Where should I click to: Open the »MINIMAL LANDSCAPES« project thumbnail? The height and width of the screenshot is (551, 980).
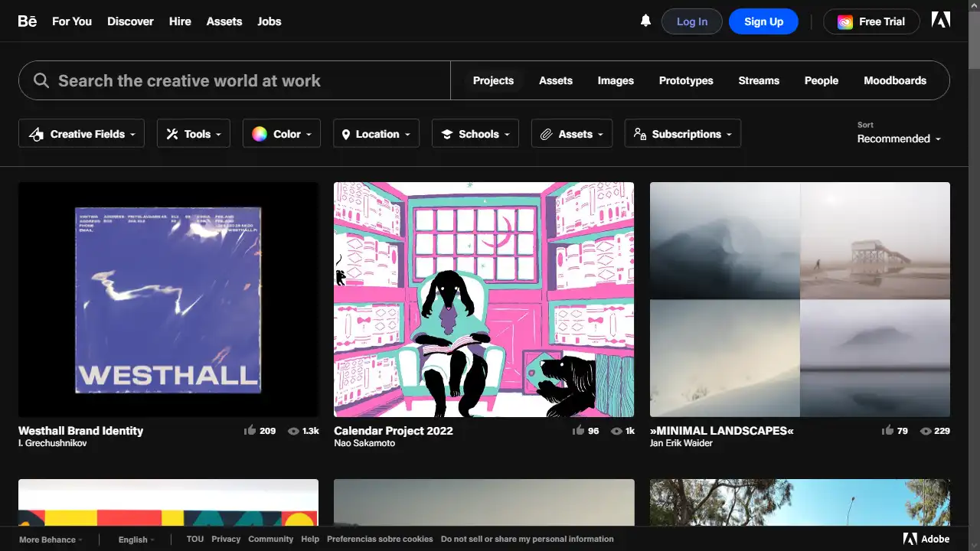click(799, 299)
